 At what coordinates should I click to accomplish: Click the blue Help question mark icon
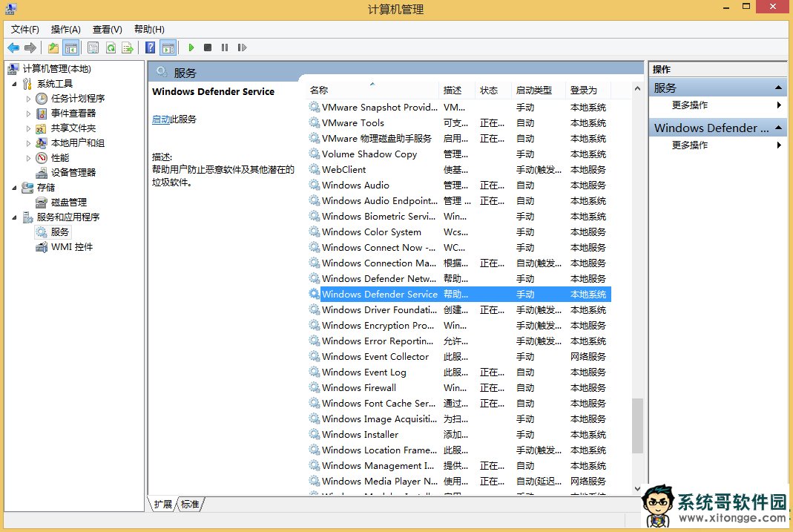pyautogui.click(x=151, y=47)
